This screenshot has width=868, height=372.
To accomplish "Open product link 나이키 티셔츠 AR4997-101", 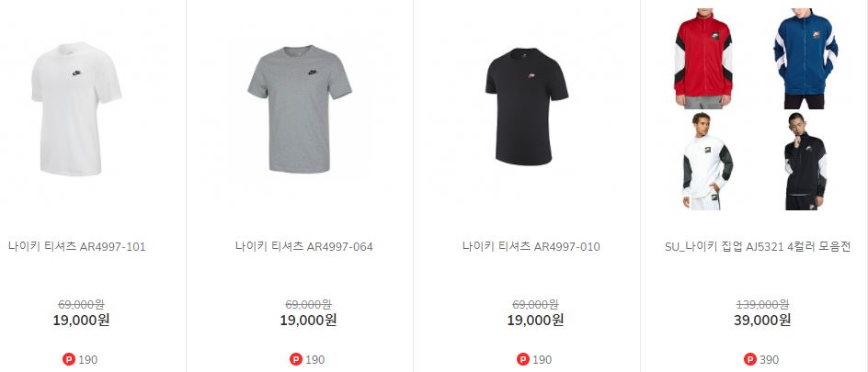I will 77,246.
